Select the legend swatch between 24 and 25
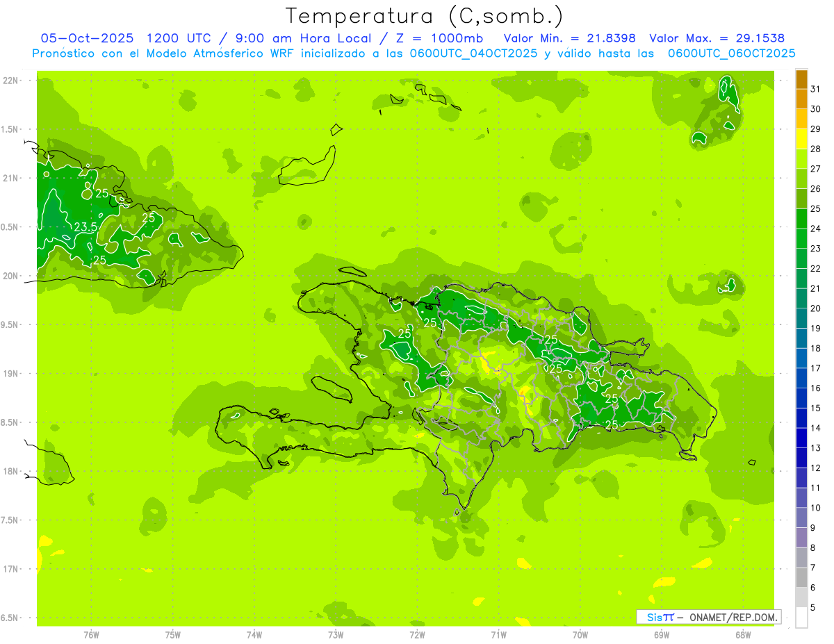Viewport: 834px width, 644px height. pyautogui.click(x=801, y=219)
